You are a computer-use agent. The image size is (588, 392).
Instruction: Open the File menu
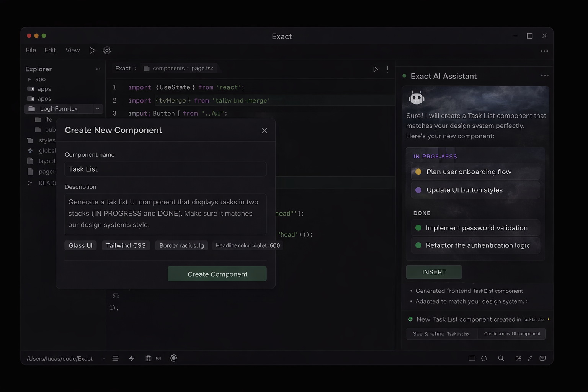click(x=31, y=50)
